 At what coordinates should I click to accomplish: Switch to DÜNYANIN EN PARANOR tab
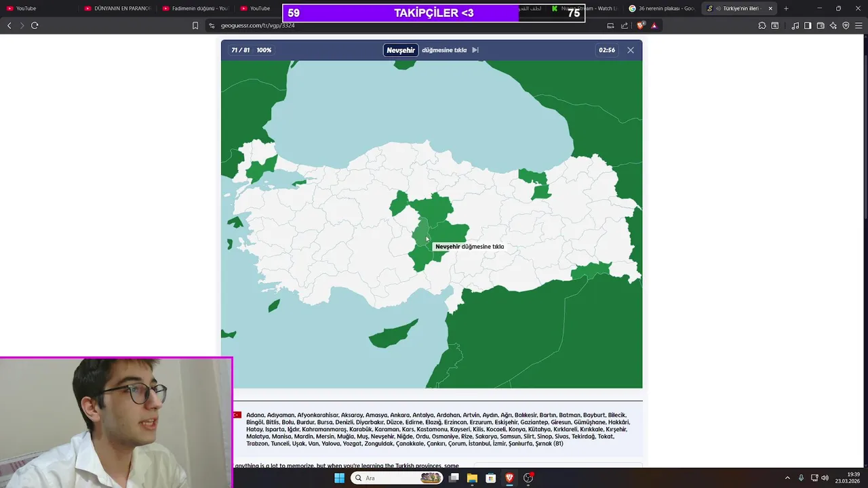[117, 8]
